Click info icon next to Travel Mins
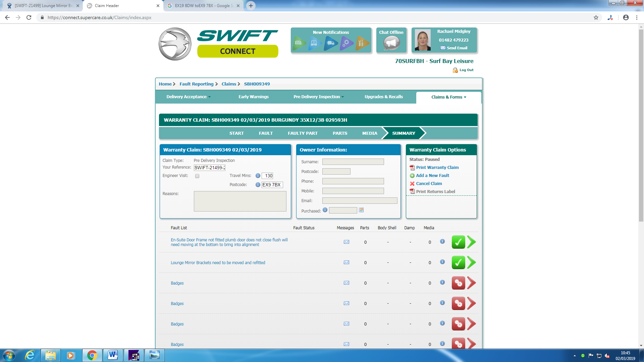Screen dimensions: 644x362 pos(258,176)
